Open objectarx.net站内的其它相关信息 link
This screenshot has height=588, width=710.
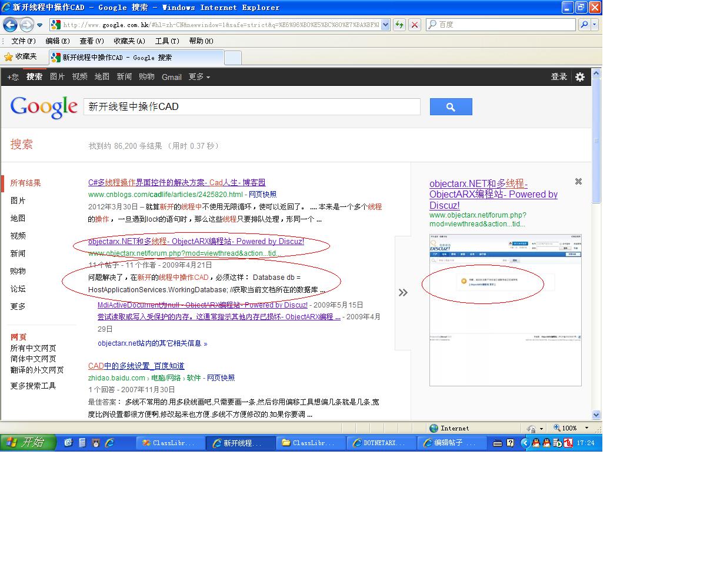coord(152,343)
